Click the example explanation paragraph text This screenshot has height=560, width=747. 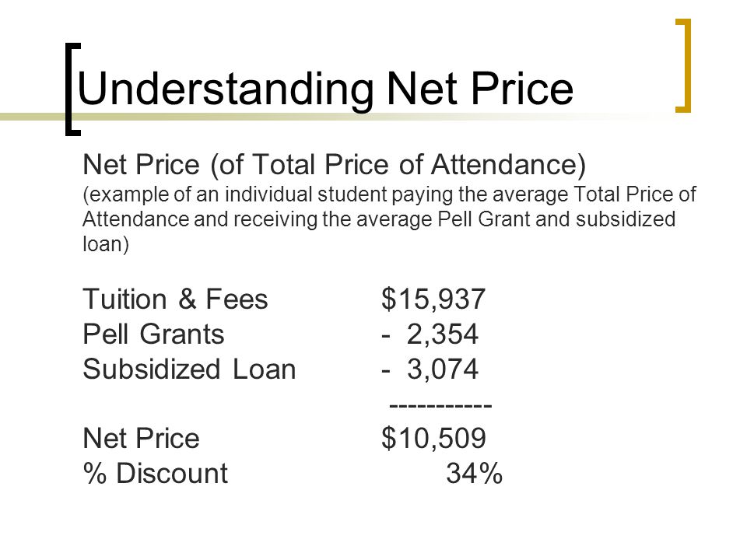[389, 219]
